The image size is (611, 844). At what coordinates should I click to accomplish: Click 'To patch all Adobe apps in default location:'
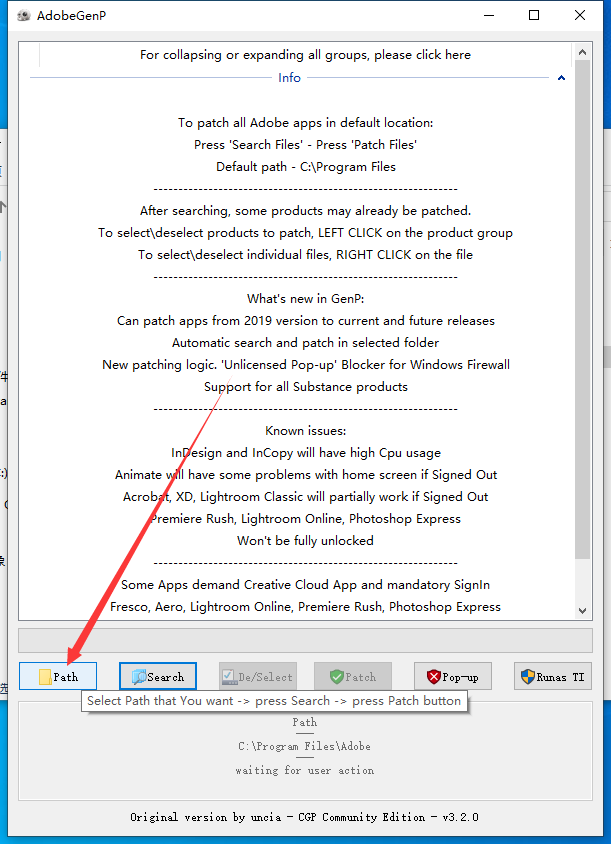pos(305,123)
